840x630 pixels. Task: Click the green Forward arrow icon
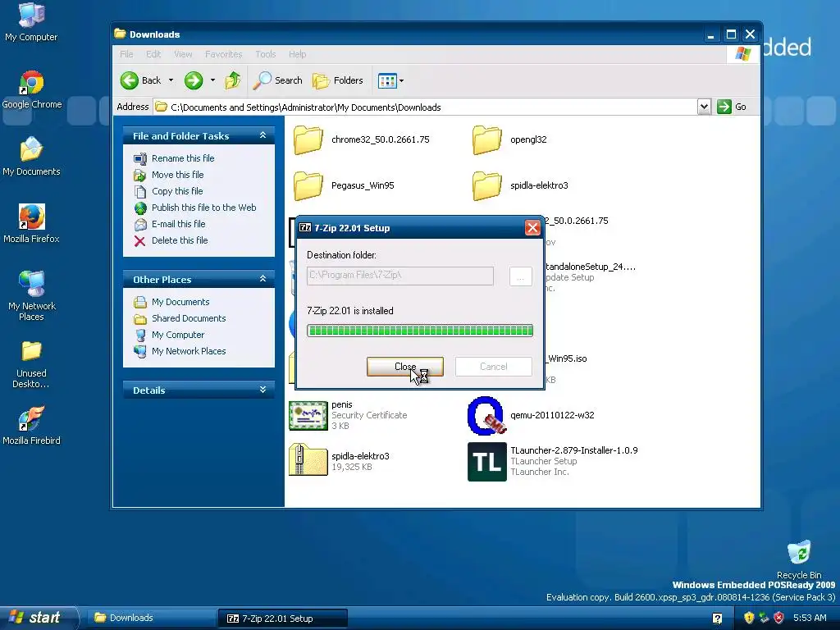click(194, 80)
